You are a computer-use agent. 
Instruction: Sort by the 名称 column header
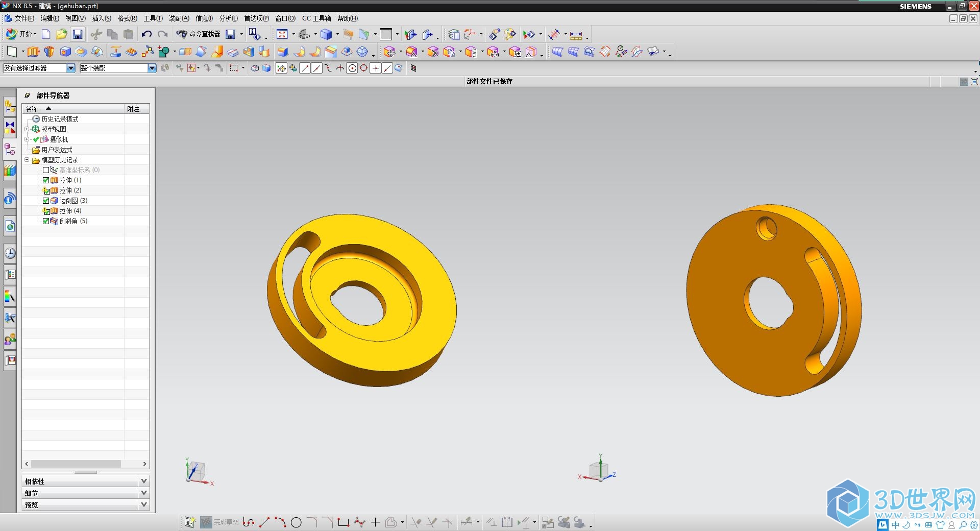[x=73, y=109]
